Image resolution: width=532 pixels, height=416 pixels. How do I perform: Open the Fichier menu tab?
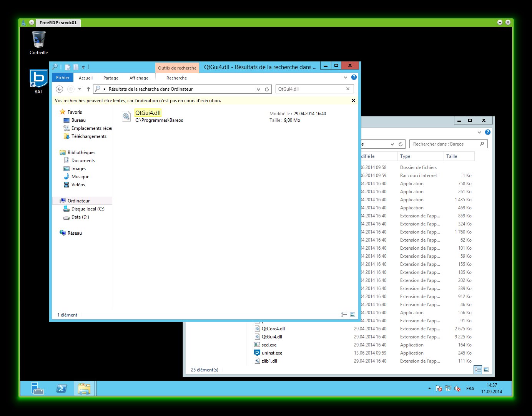tap(63, 78)
